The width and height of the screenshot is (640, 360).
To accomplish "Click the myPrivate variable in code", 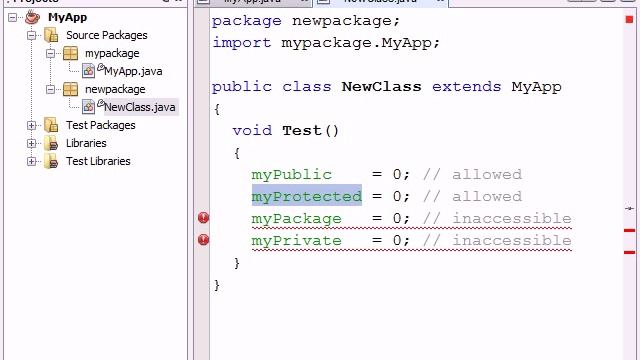I will (296, 241).
